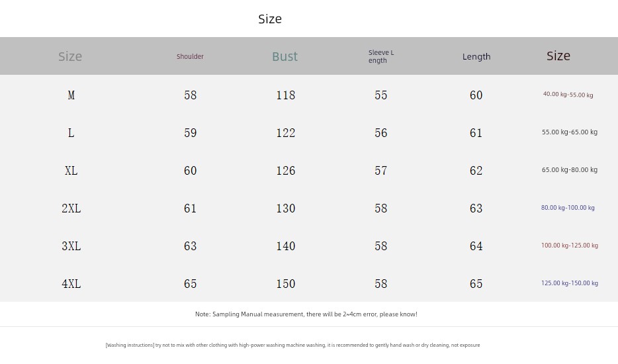The height and width of the screenshot is (364, 618).
Task: Click the 65.00 kg-80.00 kg weight range
Action: point(569,170)
